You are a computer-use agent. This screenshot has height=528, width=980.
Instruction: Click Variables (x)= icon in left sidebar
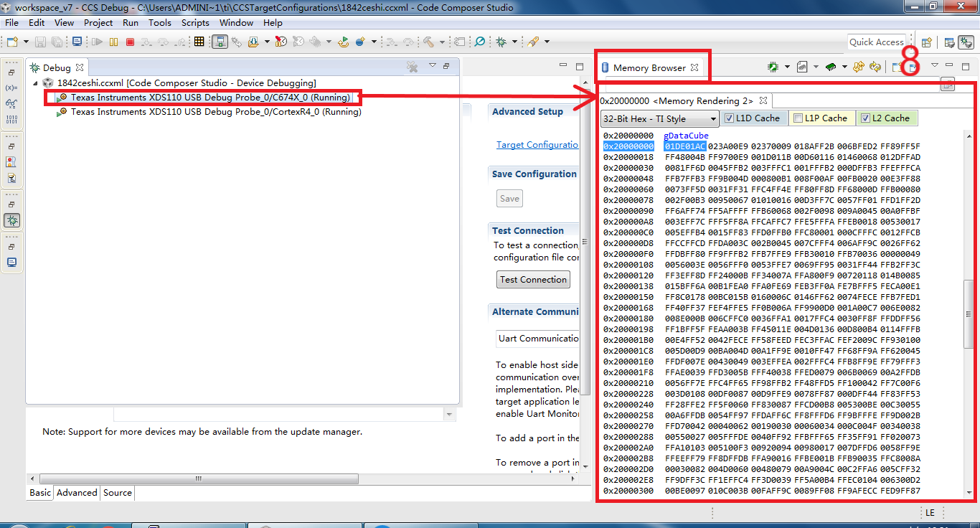click(11, 88)
